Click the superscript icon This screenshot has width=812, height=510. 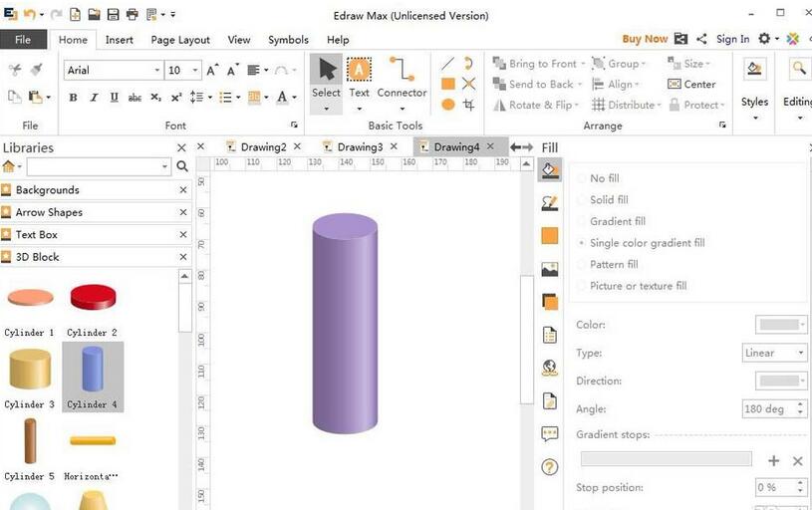click(x=176, y=98)
